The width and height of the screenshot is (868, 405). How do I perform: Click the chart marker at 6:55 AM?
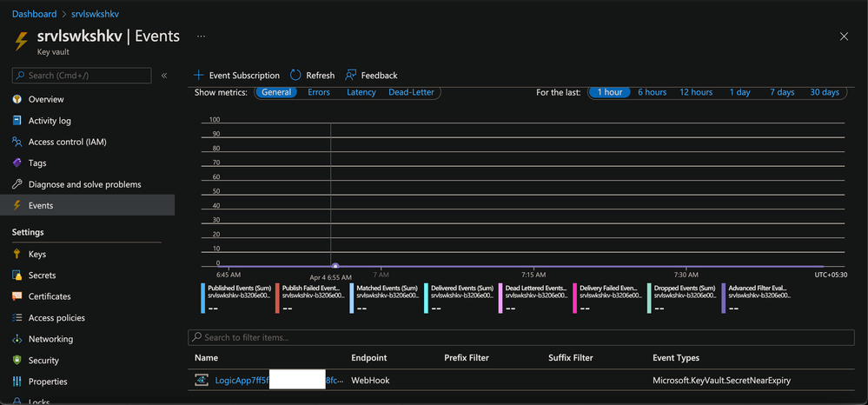pyautogui.click(x=335, y=267)
